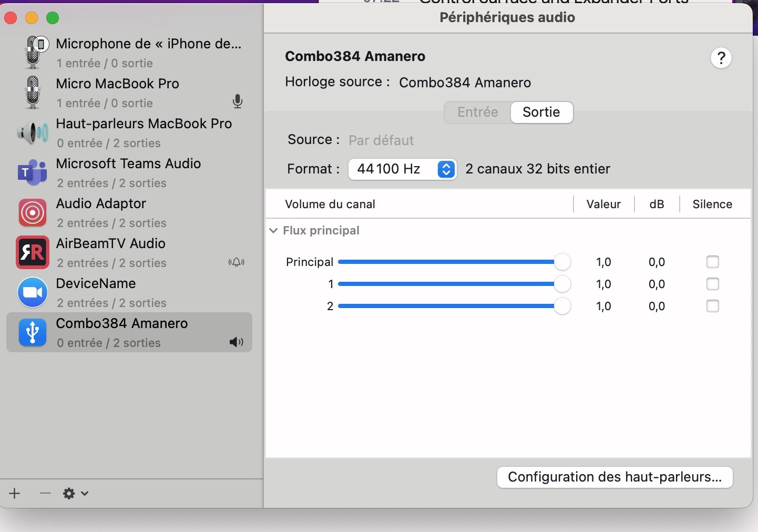Click the dB column header
Screen dimensions: 758x532
[657, 204]
